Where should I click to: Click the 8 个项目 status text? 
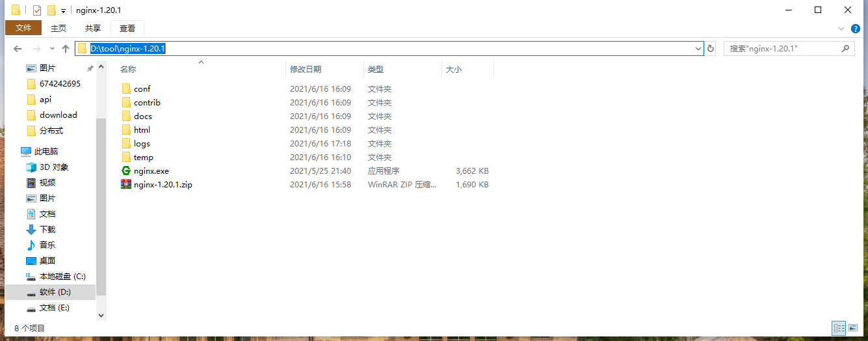click(30, 329)
